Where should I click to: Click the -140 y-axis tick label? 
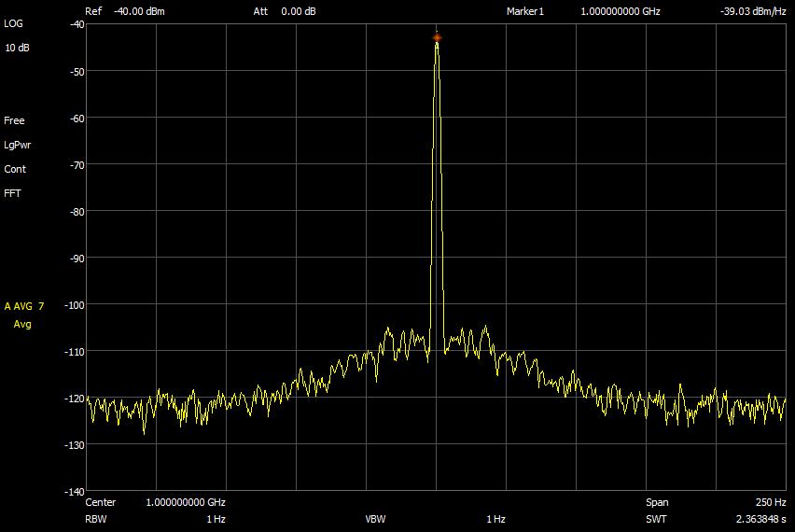click(75, 492)
